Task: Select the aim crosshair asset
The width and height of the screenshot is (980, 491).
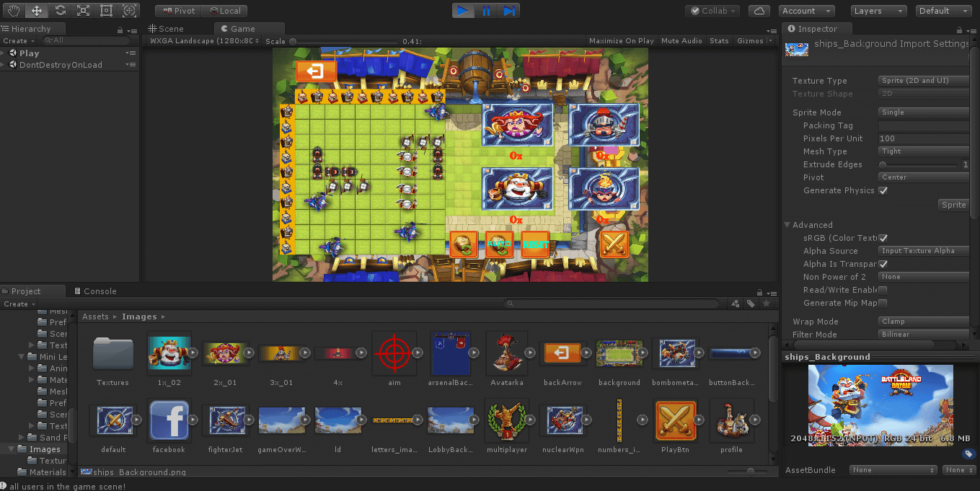Action: 394,354
